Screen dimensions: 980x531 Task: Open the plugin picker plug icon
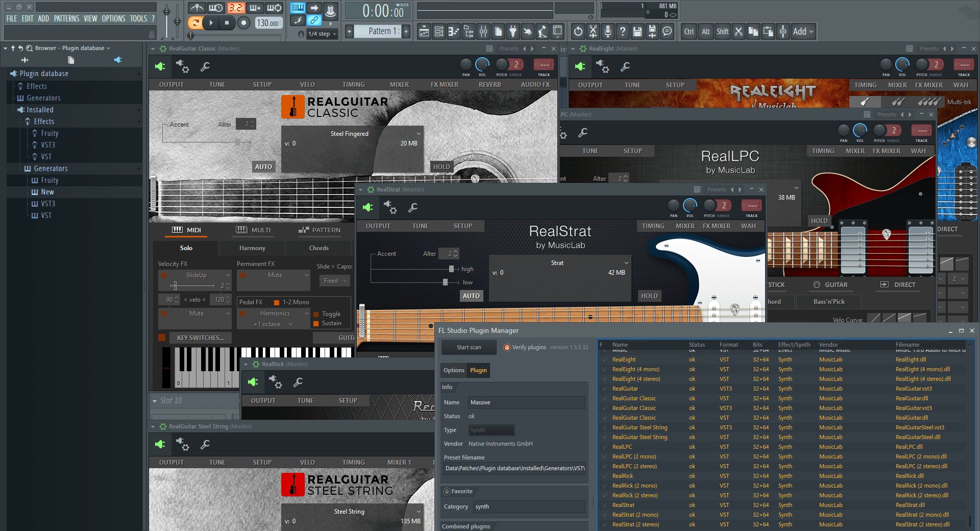point(512,32)
